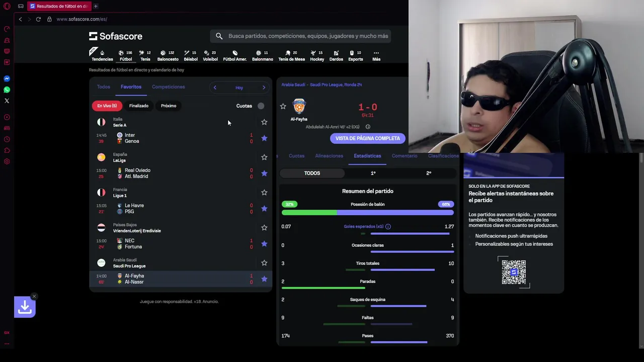The image size is (644, 362).
Task: Go to previous day arrow
Action: [215, 87]
